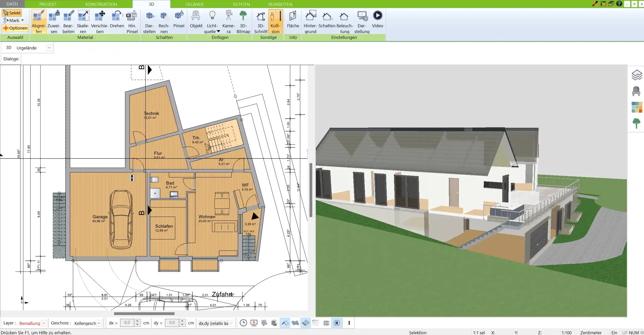Click the Optionen button
The width and height of the screenshot is (644, 335).
coord(15,28)
